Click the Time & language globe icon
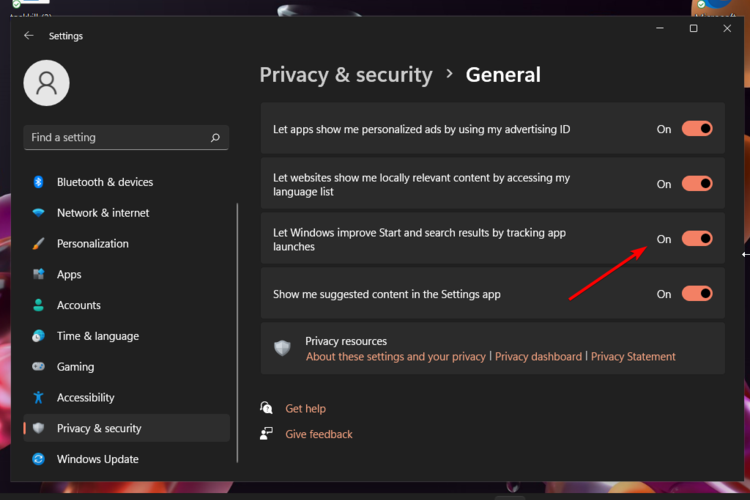 [x=38, y=336]
